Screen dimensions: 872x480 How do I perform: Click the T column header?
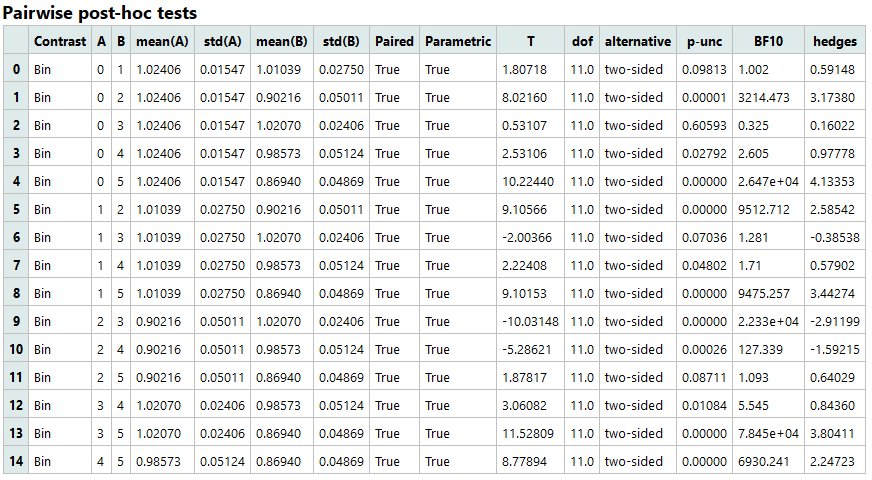[x=531, y=42]
